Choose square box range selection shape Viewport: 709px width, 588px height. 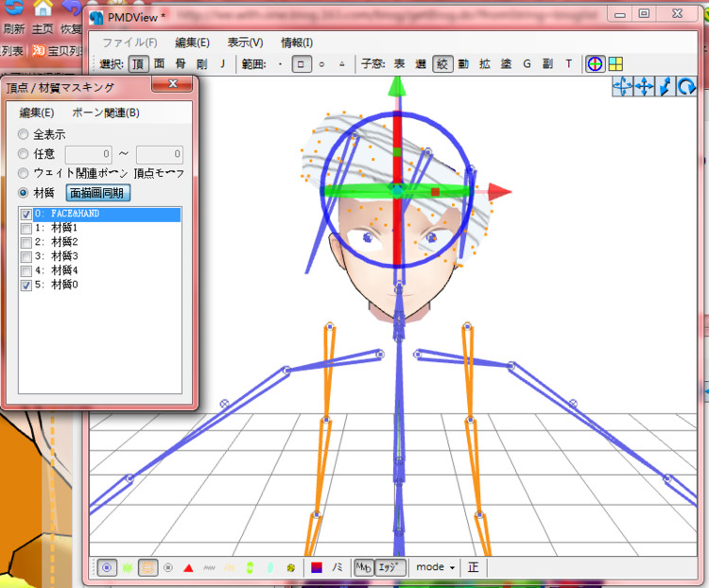302,64
